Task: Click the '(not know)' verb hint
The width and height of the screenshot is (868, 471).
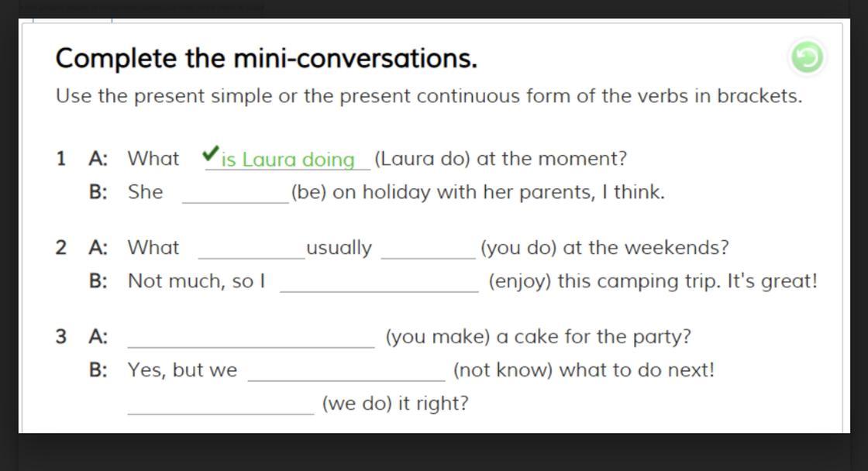Action: 503,370
